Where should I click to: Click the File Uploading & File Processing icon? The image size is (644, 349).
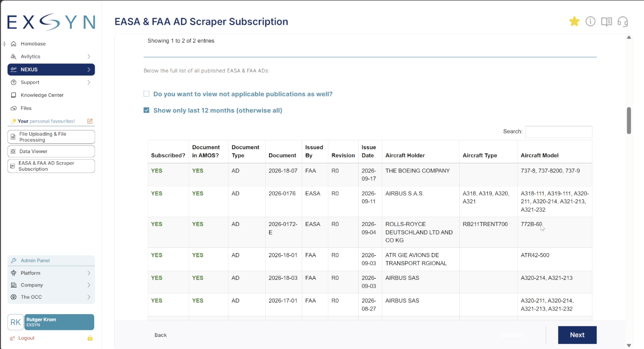tap(13, 137)
